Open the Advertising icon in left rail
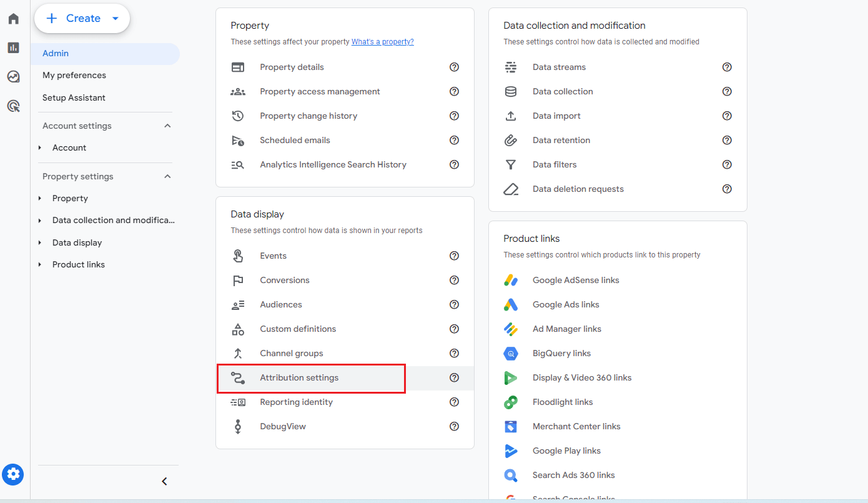Viewport: 868px width, 503px height. [x=13, y=106]
